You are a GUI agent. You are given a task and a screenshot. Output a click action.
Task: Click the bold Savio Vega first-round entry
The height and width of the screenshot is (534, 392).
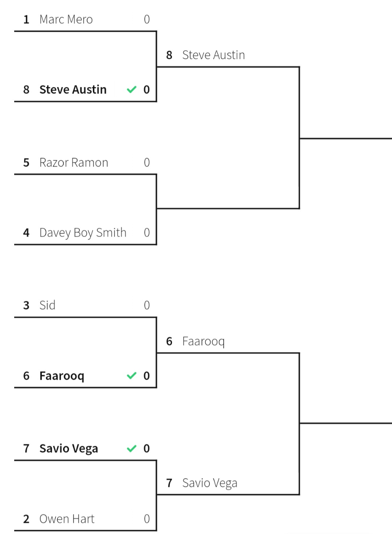point(69,449)
